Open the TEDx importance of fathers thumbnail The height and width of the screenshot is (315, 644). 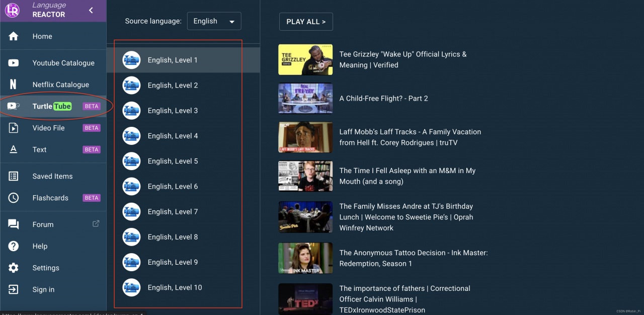tap(305, 299)
